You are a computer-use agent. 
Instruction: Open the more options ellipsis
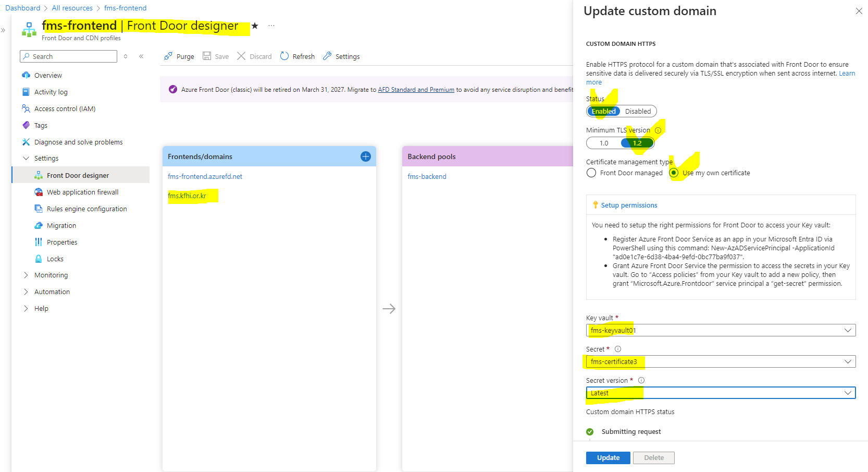coord(271,26)
